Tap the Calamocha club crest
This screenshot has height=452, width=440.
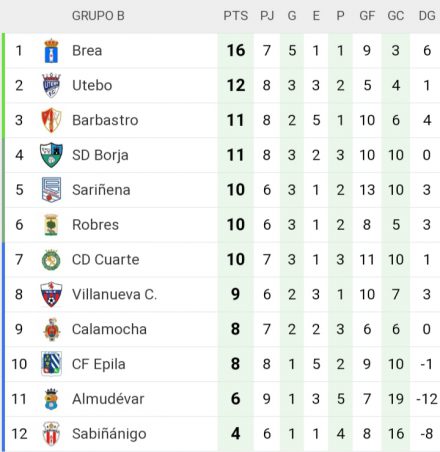click(x=51, y=329)
